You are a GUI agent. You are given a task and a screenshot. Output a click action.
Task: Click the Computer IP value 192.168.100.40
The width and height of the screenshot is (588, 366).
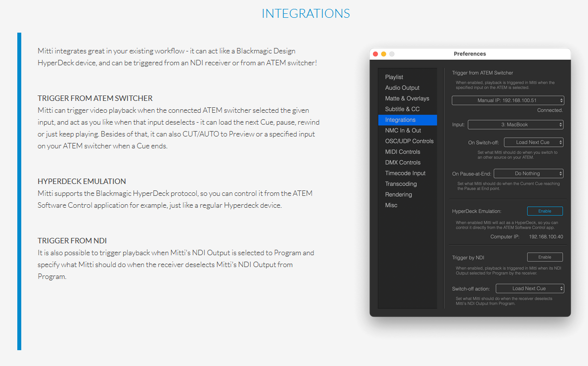(546, 237)
